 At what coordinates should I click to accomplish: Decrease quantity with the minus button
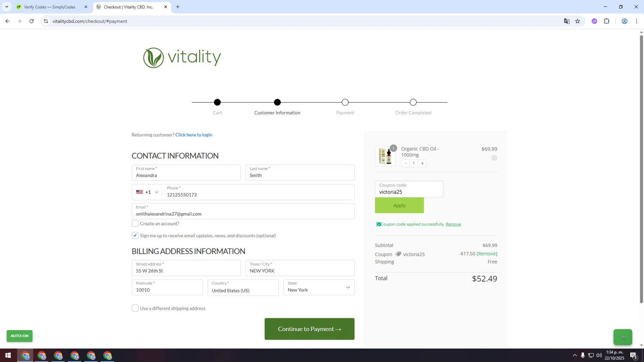(405, 163)
